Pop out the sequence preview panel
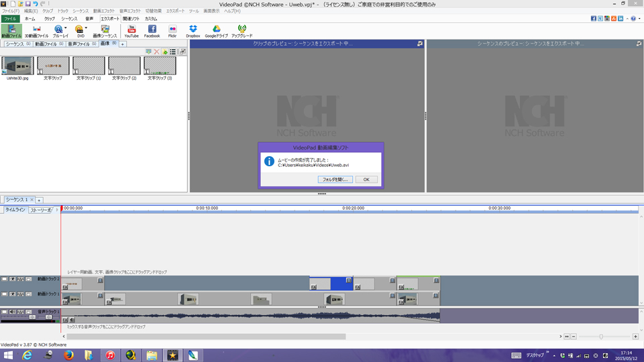This screenshot has width=644, height=362. pos(639,43)
